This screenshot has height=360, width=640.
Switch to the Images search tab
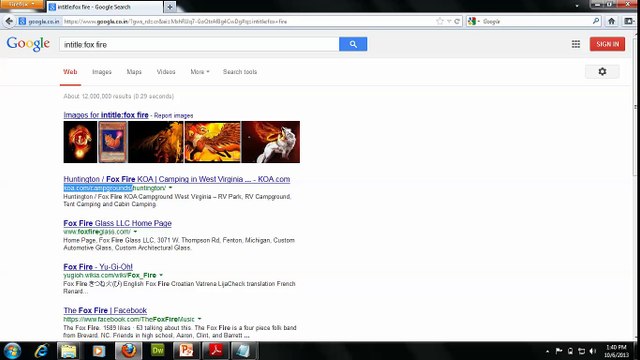102,72
